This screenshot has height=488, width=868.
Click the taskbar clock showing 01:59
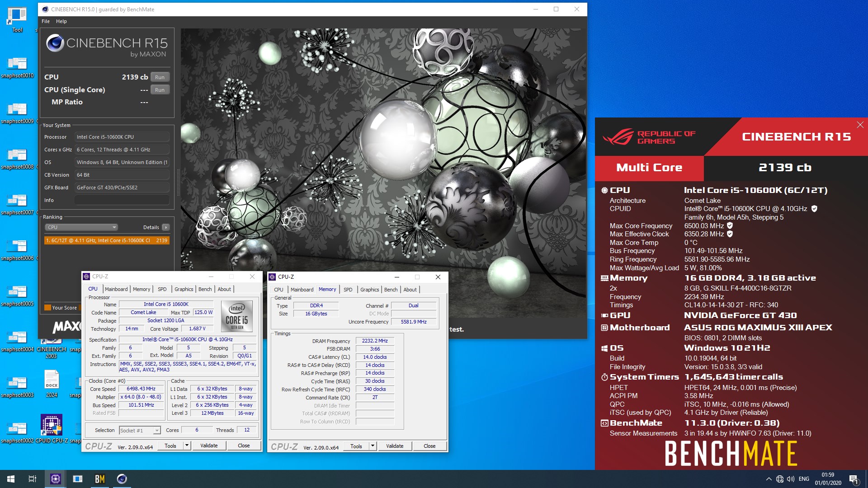pos(828,479)
